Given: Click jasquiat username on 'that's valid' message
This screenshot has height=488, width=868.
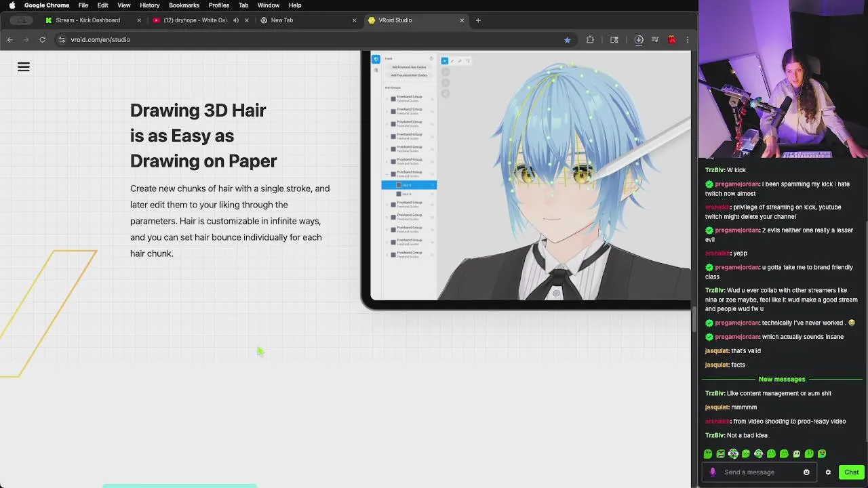Looking at the screenshot, I should point(717,351).
